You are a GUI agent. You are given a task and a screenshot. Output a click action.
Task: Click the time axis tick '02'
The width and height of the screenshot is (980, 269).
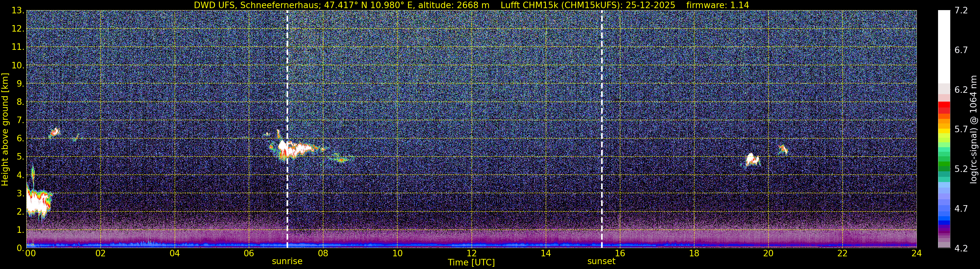pyautogui.click(x=100, y=254)
